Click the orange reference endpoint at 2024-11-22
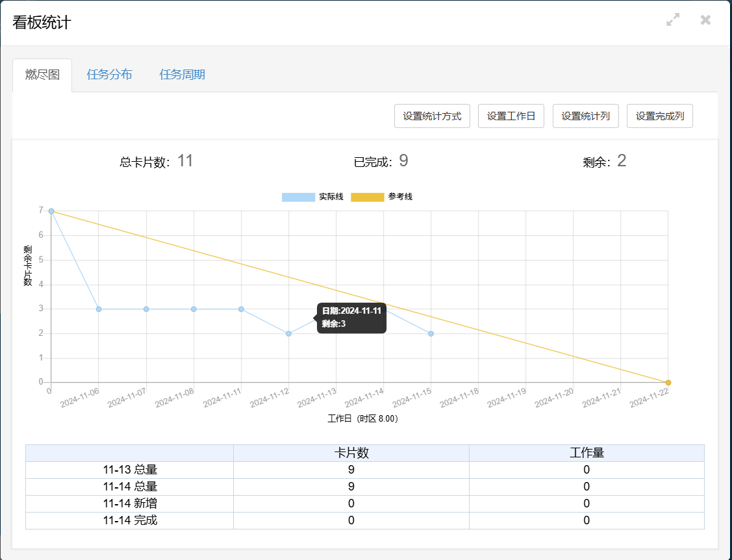This screenshot has width=732, height=560. coord(668,383)
